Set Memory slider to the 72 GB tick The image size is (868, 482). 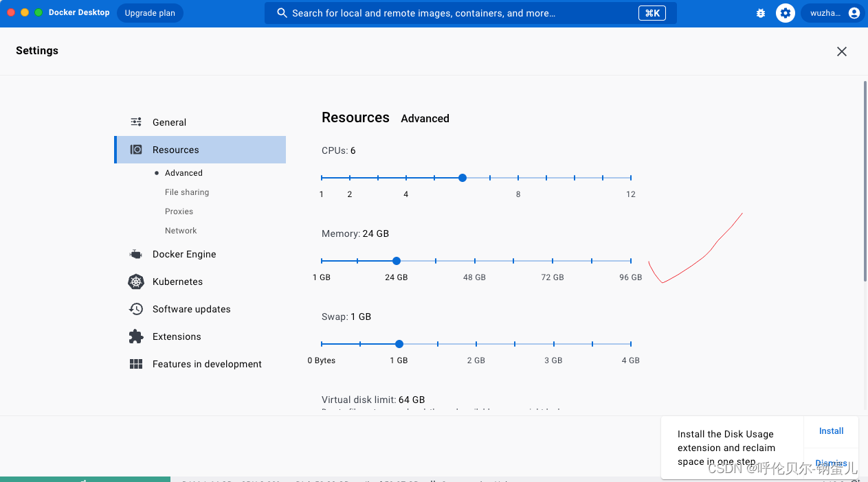553,261
